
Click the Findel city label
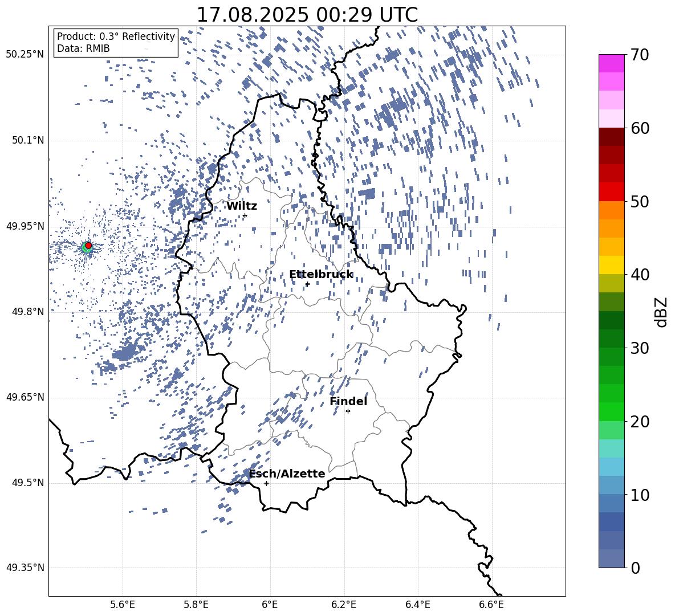[348, 401]
